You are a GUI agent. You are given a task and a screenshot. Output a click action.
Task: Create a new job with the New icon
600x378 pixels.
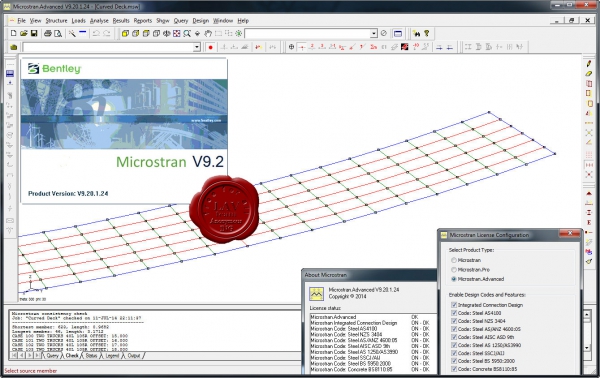pos(13,34)
